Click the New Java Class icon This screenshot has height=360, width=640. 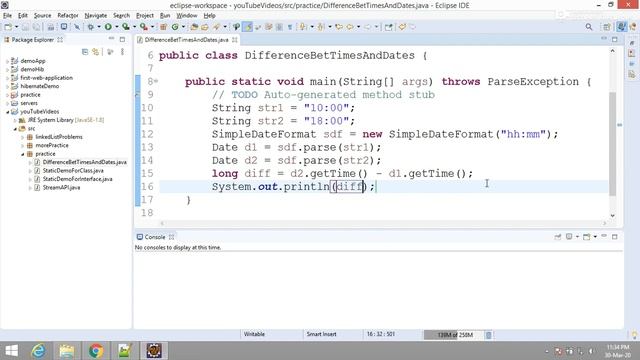coord(175,27)
